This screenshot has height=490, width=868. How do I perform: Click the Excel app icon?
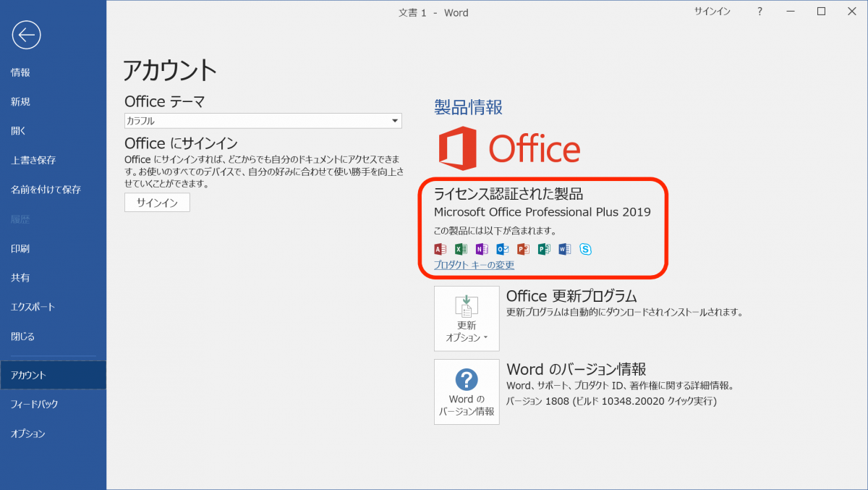coord(461,249)
